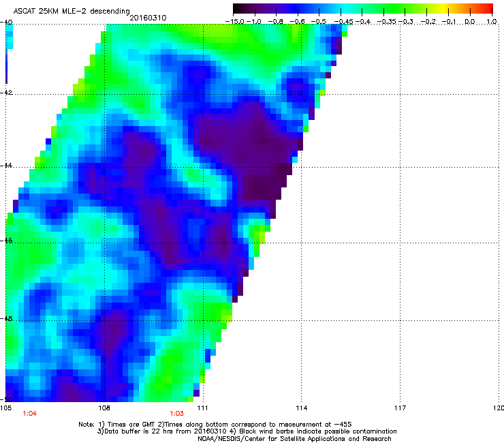Click the note line starting "3)Data buffer is 22 hrs"
The width and height of the screenshot is (504, 443).
click(247, 431)
